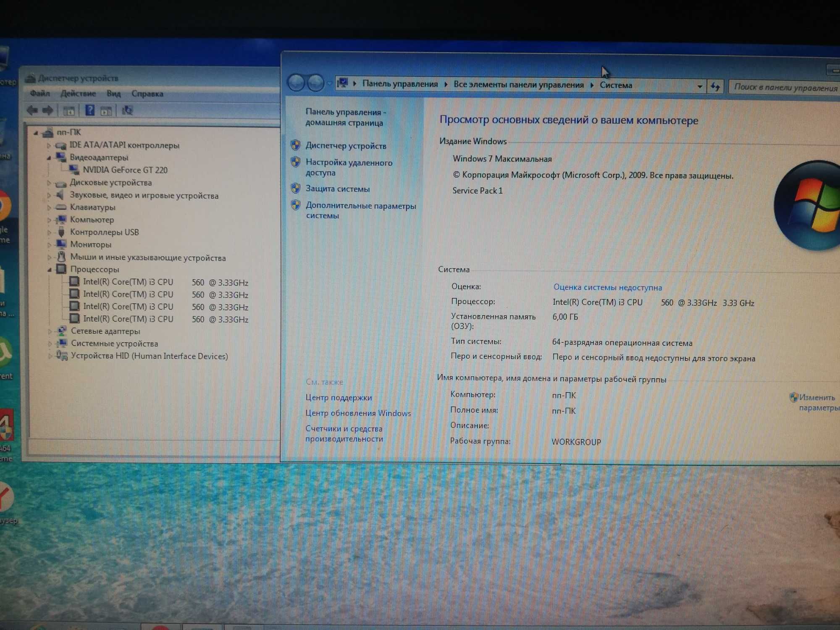The width and height of the screenshot is (840, 630).
Task: Click the 6,00 ГБ memory value
Action: (565, 317)
